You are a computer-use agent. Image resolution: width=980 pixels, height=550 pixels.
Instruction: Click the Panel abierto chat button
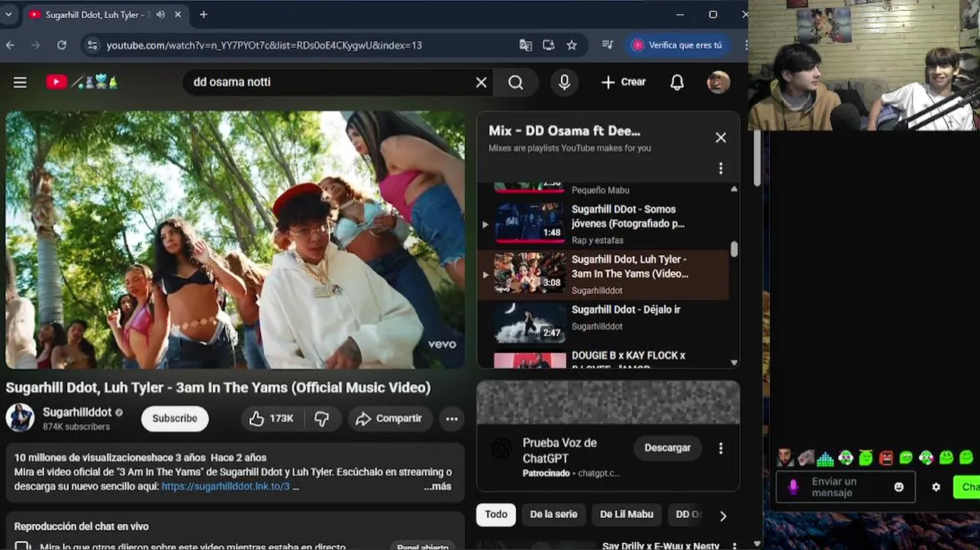point(422,546)
